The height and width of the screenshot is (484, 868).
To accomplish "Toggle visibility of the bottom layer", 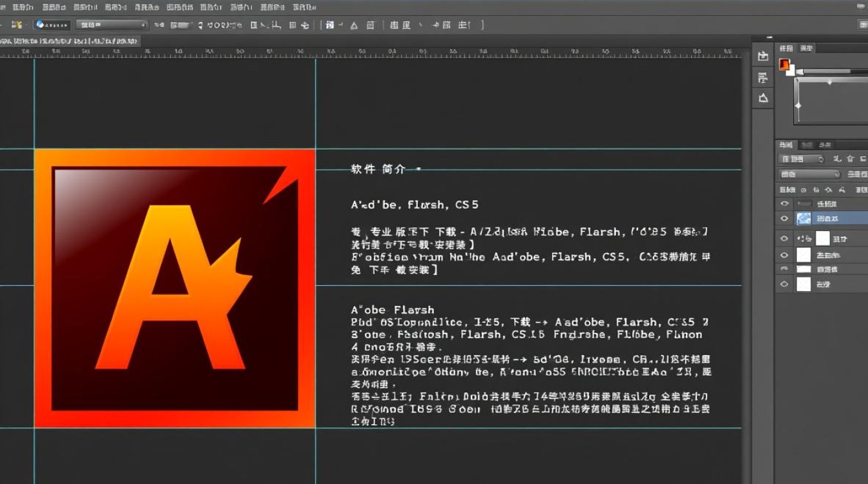I will [783, 283].
